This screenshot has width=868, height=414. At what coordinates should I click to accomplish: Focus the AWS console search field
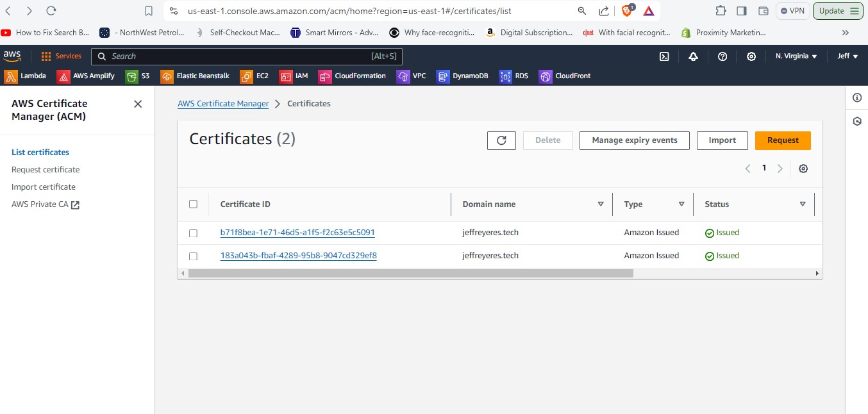click(x=247, y=56)
